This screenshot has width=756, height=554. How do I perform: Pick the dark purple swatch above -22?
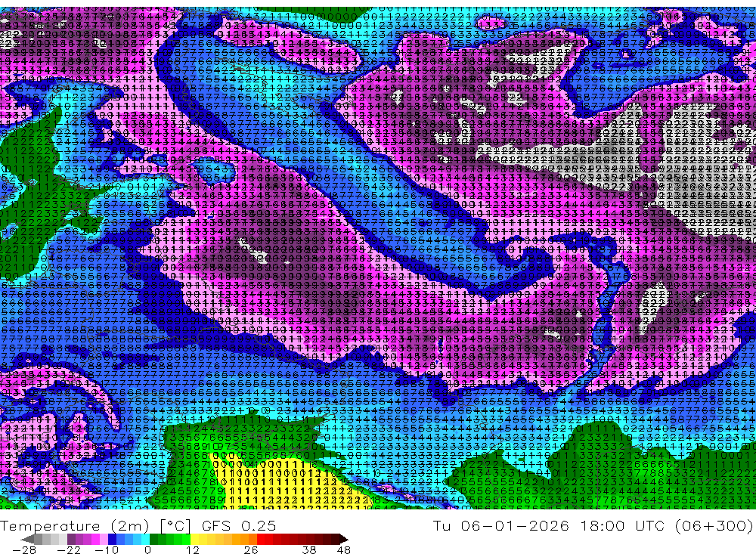[71, 539]
